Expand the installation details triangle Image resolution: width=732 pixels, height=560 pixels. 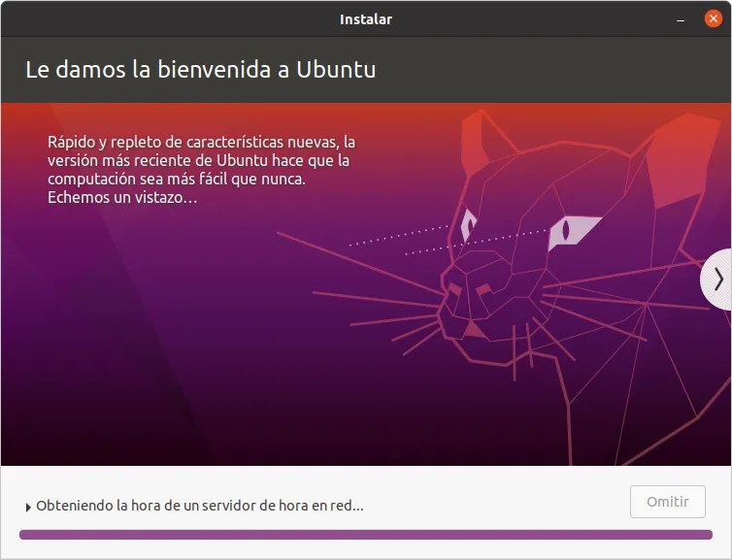click(x=28, y=508)
